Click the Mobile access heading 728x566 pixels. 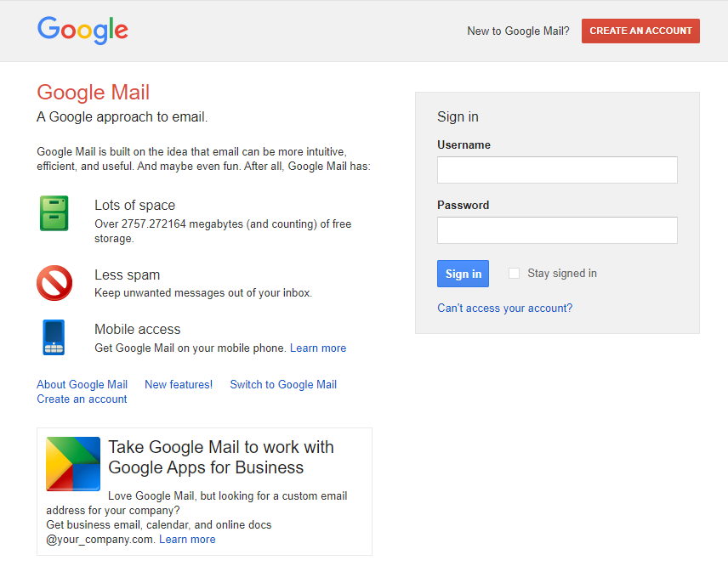(x=138, y=329)
